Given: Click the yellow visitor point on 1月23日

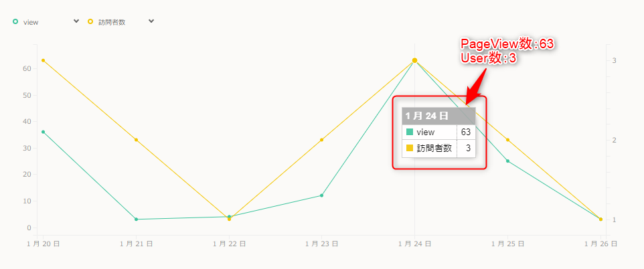Looking at the screenshot, I should pos(321,140).
